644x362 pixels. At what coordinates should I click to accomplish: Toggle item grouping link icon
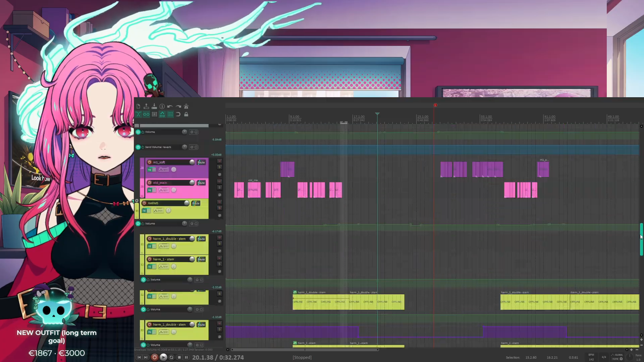(146, 114)
